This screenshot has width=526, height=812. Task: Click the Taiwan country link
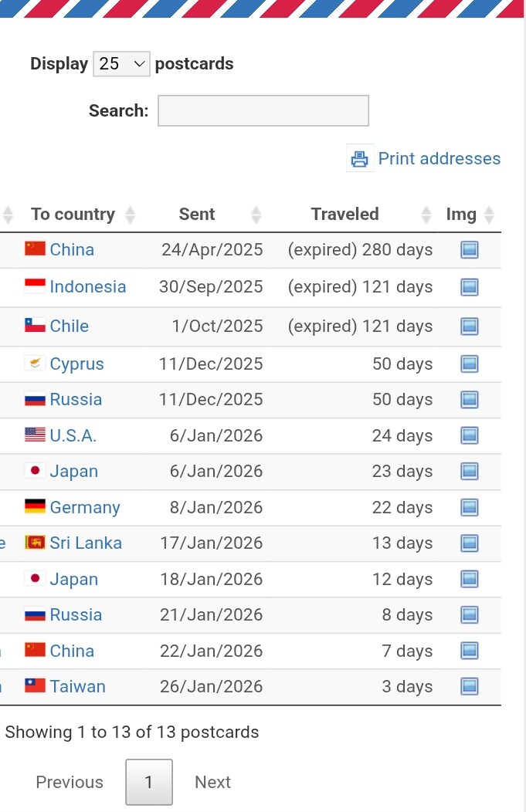tap(77, 686)
